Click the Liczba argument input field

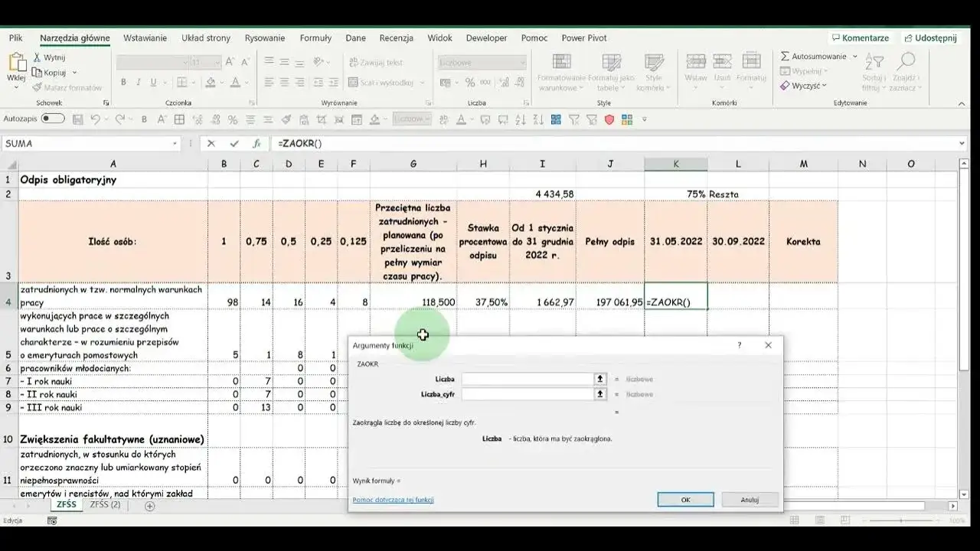point(527,379)
